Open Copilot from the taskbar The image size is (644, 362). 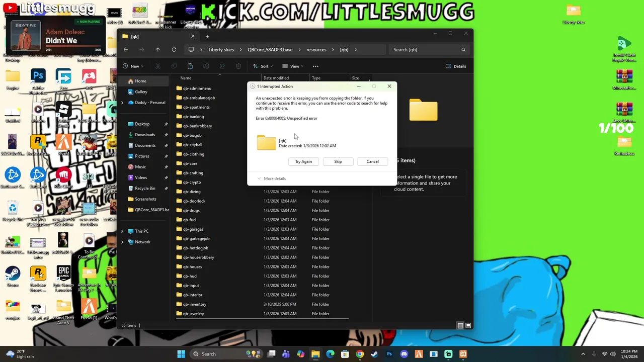(x=300, y=354)
